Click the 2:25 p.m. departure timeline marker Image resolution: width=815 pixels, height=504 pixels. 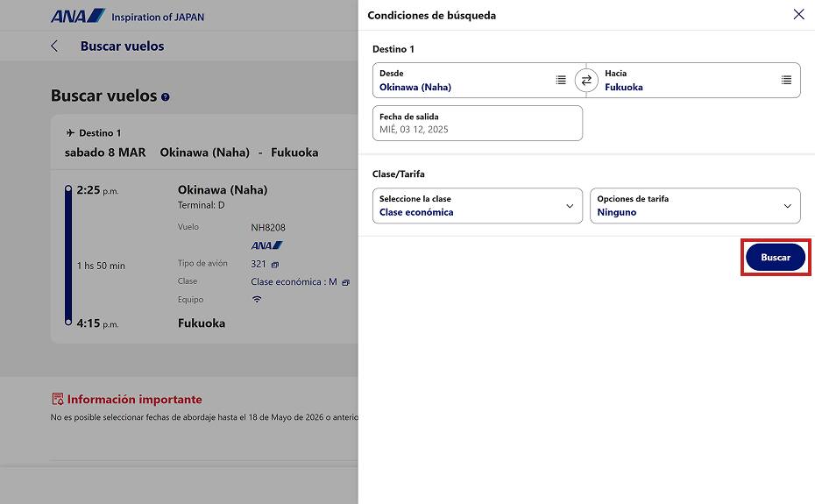(x=68, y=189)
